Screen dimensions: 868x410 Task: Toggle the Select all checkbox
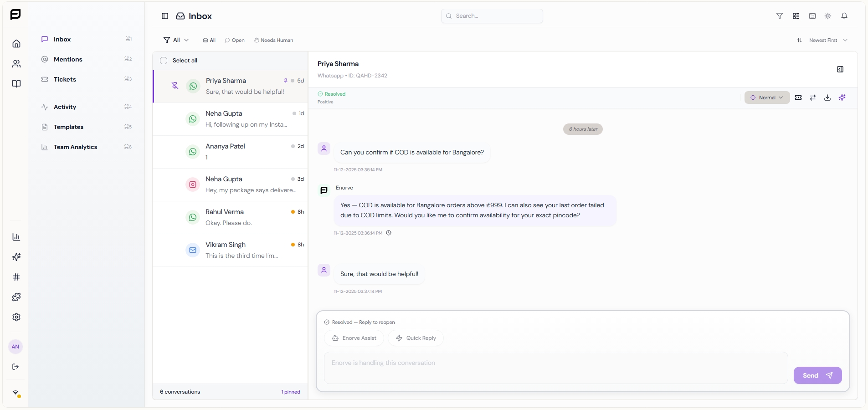coord(163,60)
